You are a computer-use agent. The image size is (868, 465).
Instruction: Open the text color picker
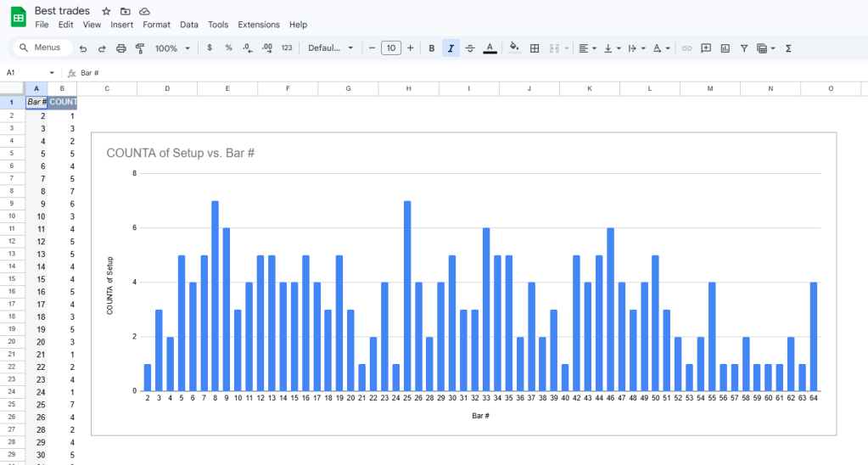click(490, 48)
